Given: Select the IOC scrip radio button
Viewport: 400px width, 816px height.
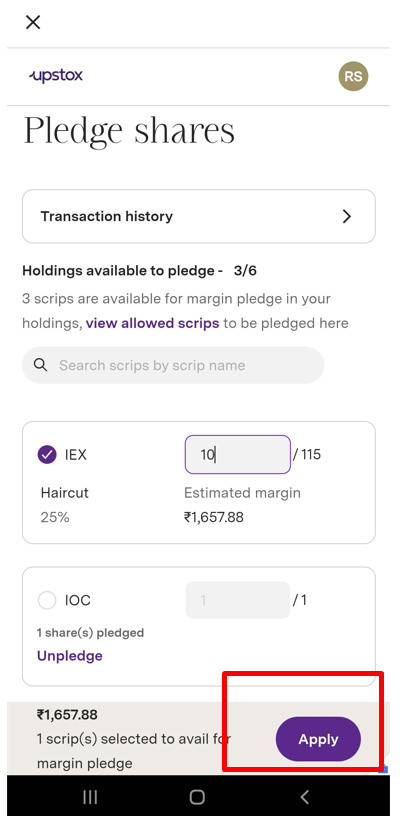Looking at the screenshot, I should pyautogui.click(x=47, y=601).
